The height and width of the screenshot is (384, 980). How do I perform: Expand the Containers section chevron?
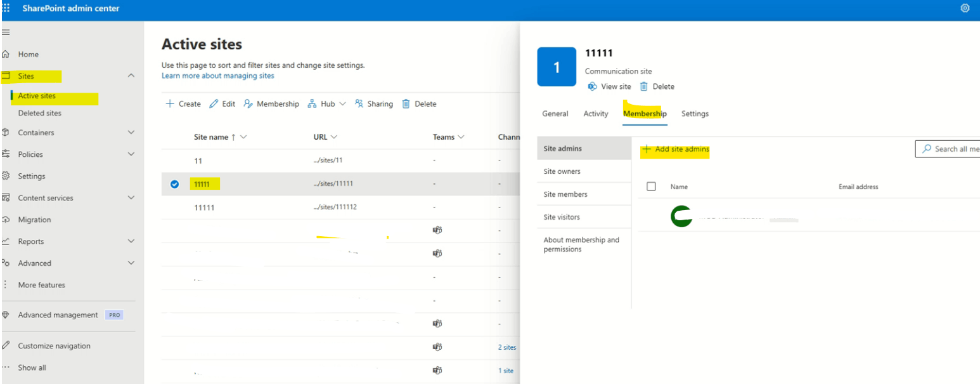(x=131, y=133)
